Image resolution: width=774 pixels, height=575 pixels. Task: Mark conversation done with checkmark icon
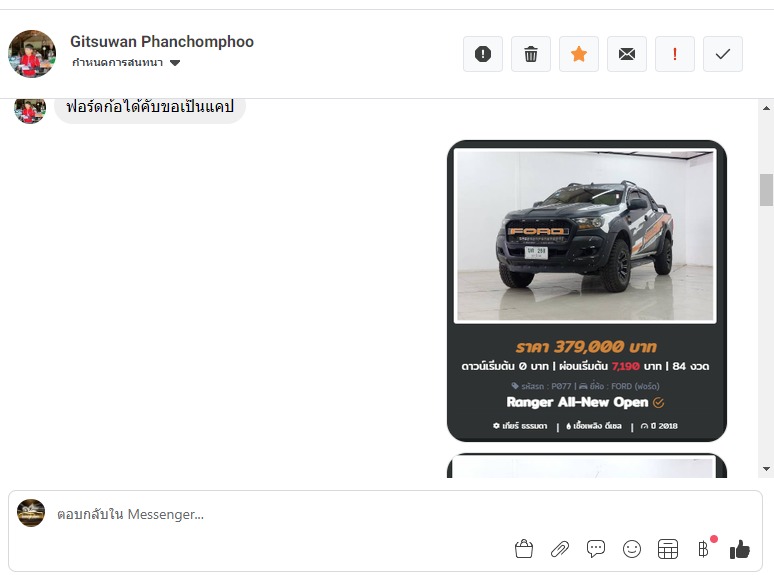click(723, 54)
